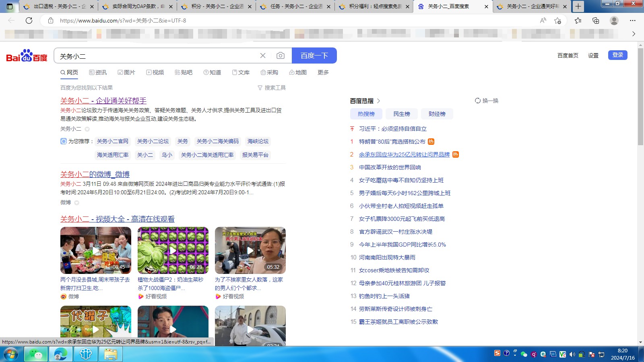Open 设置 menu on Baidu

click(x=593, y=56)
